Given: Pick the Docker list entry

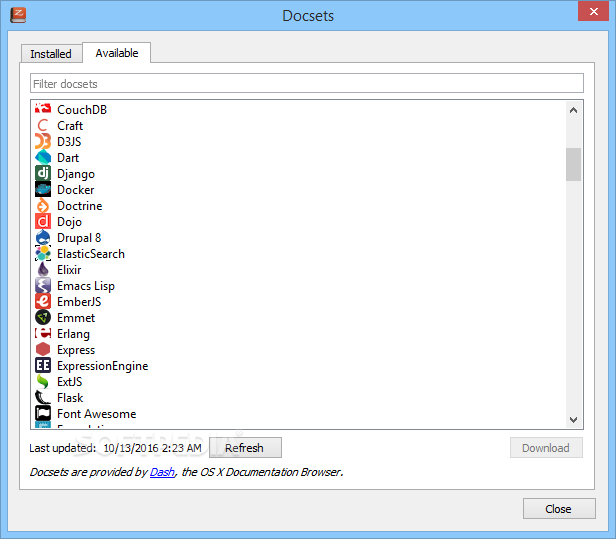Looking at the screenshot, I should click(76, 190).
